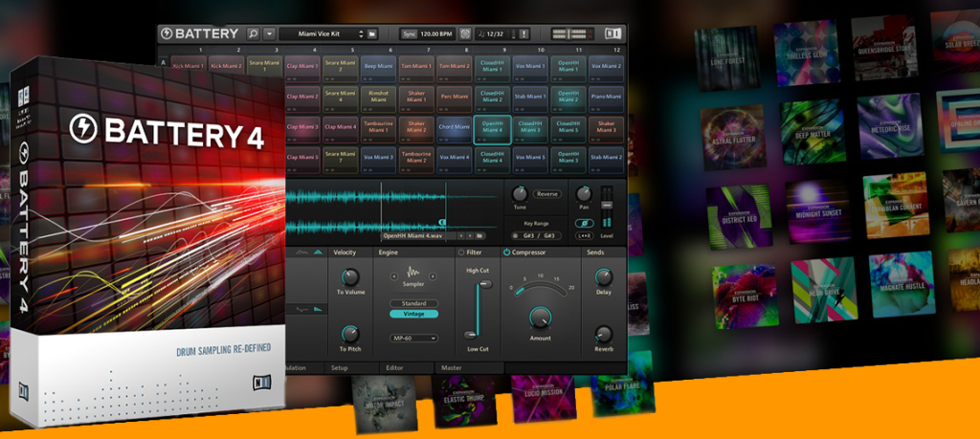Load the next sample with the right arrow
This screenshot has width=980, height=439.
471,234
